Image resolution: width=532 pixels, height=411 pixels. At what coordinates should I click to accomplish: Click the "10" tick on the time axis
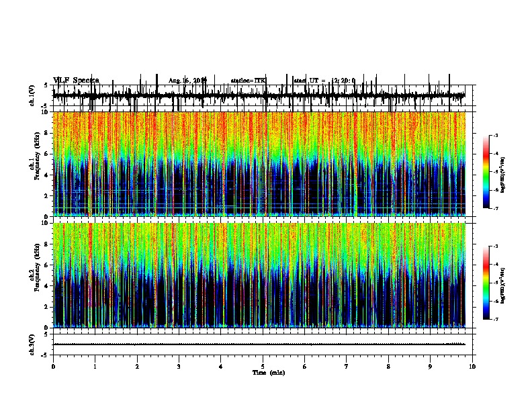pos(472,367)
